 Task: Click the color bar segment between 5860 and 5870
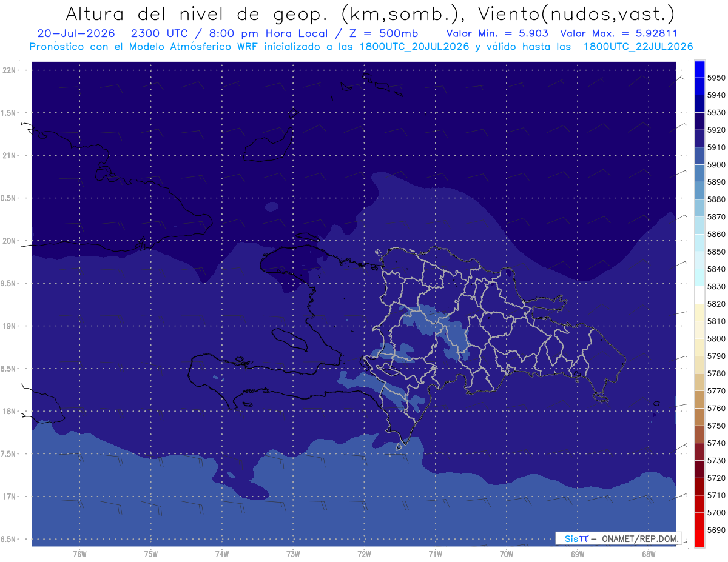[699, 226]
